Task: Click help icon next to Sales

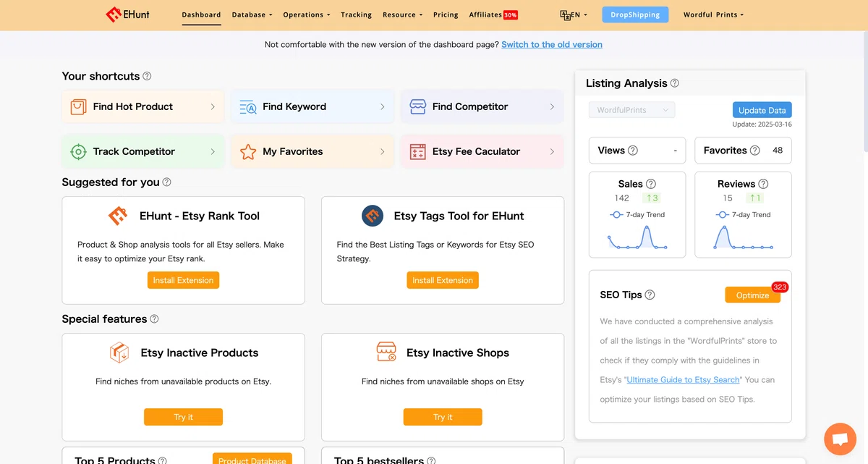Action: click(x=651, y=184)
